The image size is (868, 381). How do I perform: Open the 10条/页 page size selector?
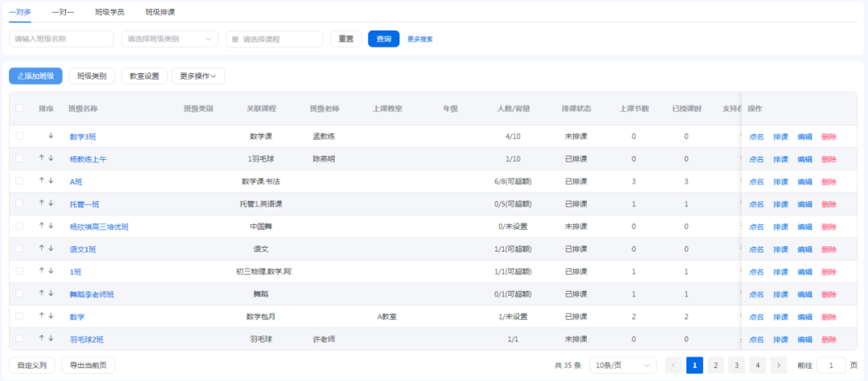tap(622, 365)
